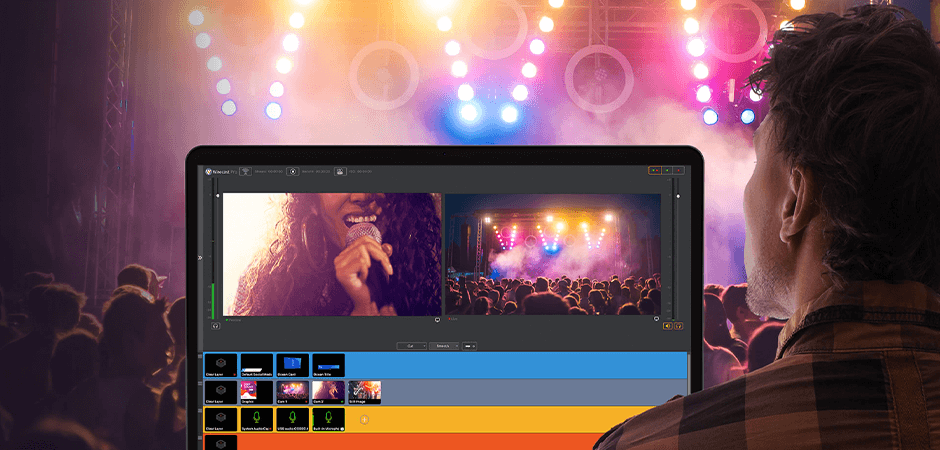Click the ISO recording camera icon
The height and width of the screenshot is (450, 940).
(341, 171)
